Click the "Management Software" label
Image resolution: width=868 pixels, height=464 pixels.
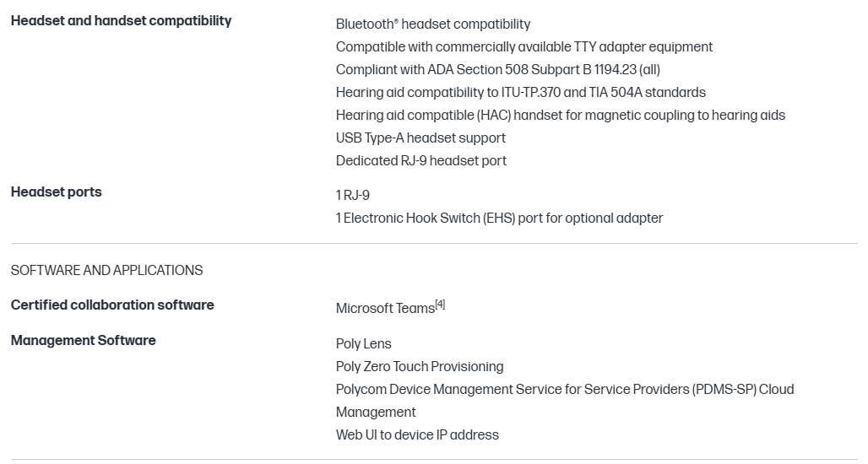click(x=83, y=341)
